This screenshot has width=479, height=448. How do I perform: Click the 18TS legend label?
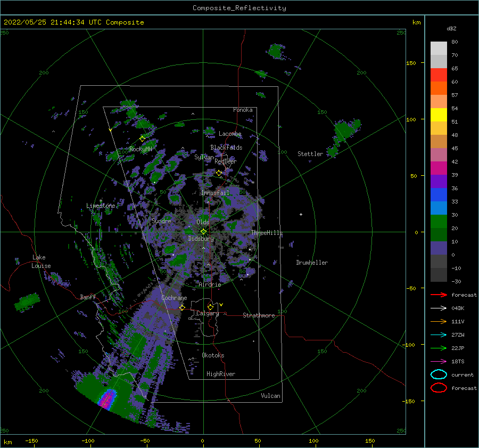coord(458,362)
